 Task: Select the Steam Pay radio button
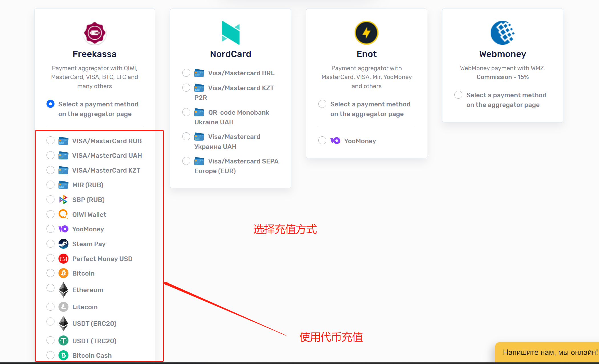point(50,244)
